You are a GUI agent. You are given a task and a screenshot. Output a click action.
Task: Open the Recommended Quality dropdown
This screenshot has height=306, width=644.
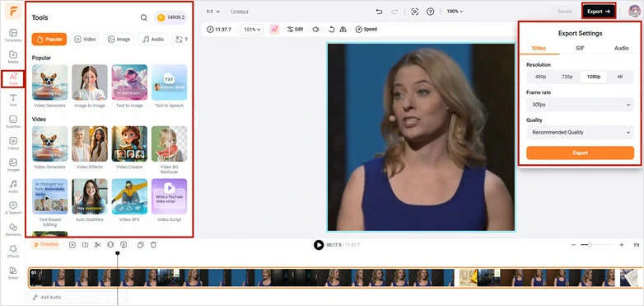(x=581, y=133)
